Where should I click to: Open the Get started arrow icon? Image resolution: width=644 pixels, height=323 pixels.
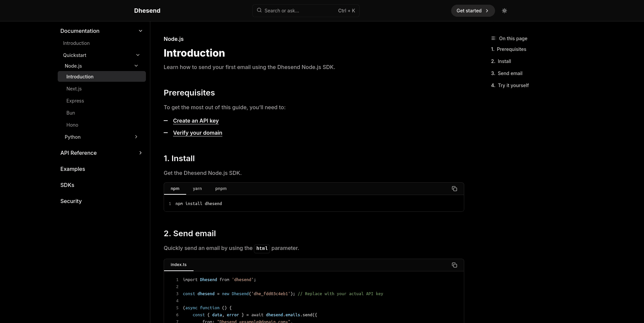[487, 10]
